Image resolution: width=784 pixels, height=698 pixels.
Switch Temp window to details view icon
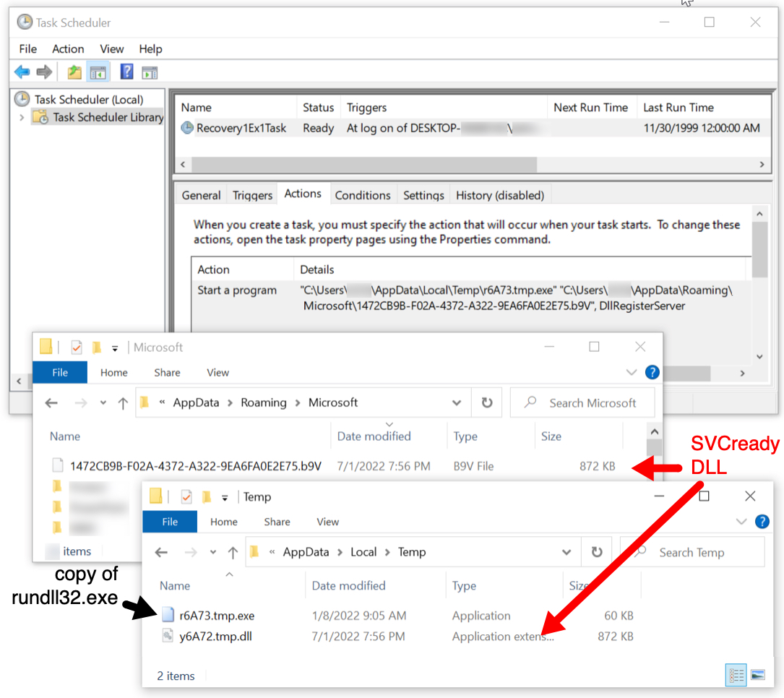(x=736, y=676)
